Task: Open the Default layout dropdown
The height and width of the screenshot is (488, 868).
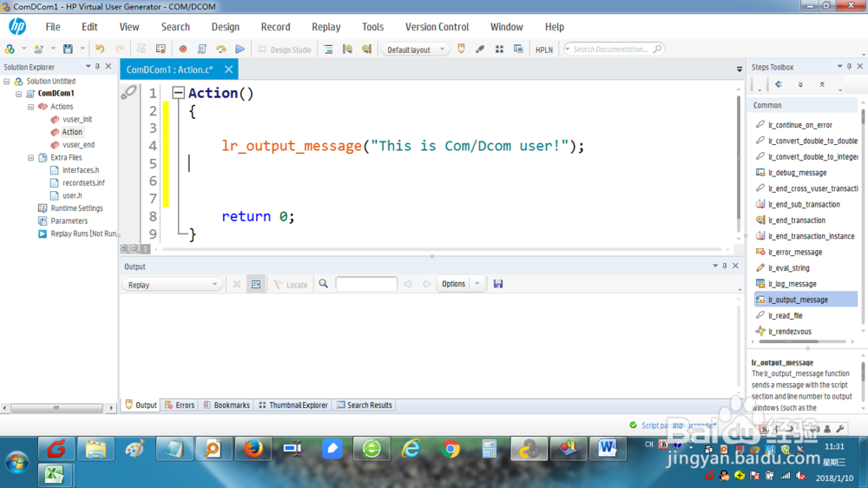Action: tap(415, 49)
